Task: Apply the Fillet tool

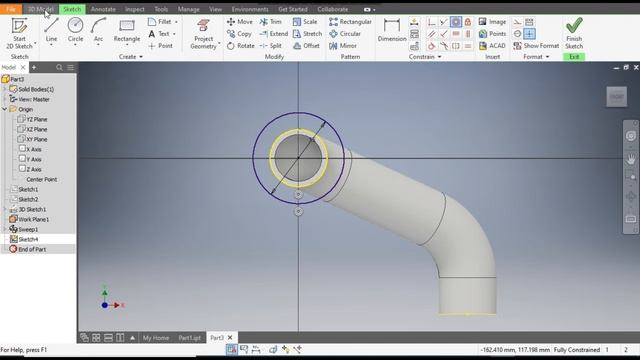Action: 160,22
